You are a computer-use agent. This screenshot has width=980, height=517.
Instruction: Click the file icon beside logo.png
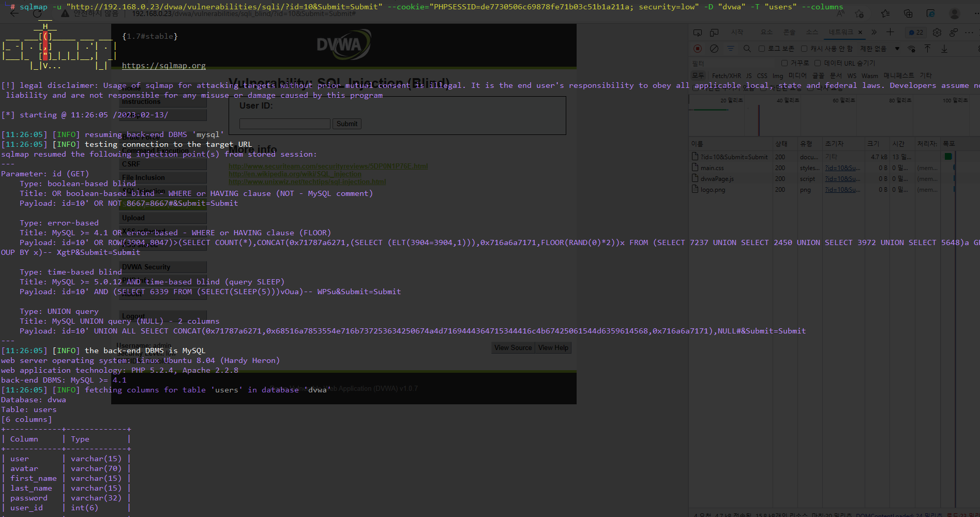(695, 189)
